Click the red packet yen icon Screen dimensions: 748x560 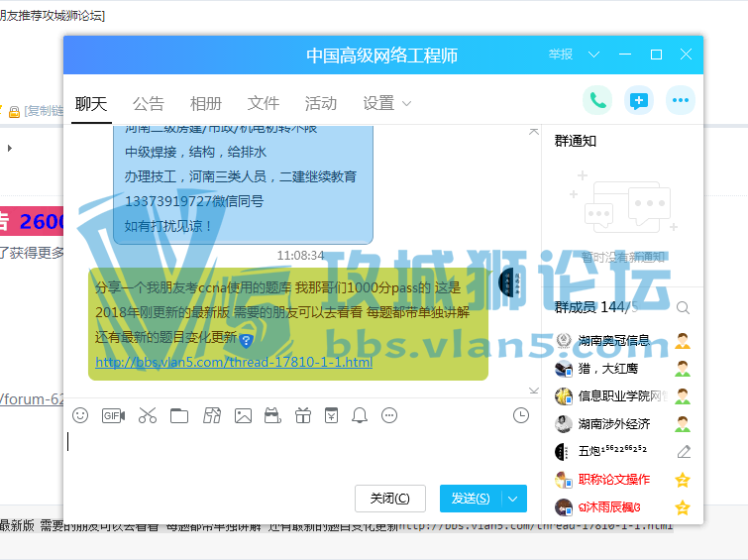click(x=332, y=415)
